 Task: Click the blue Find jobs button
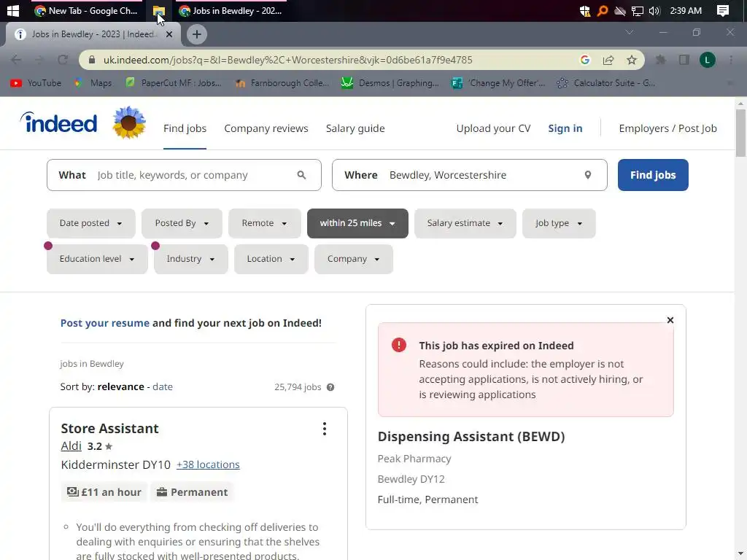pyautogui.click(x=653, y=175)
